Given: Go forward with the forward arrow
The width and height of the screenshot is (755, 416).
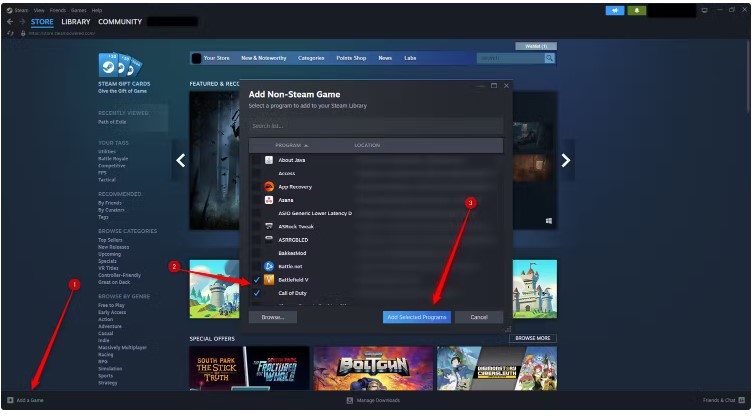Looking at the screenshot, I should tap(22, 22).
